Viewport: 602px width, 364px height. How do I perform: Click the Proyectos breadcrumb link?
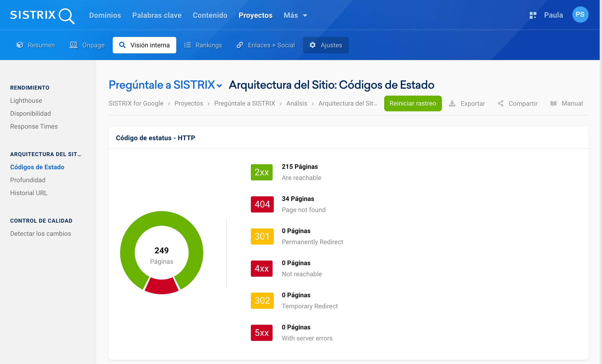click(x=189, y=103)
